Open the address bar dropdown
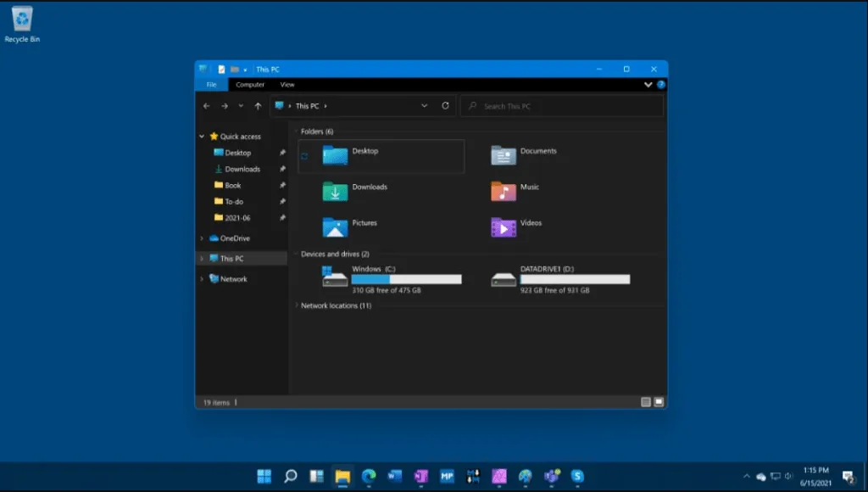868x492 pixels. point(425,105)
